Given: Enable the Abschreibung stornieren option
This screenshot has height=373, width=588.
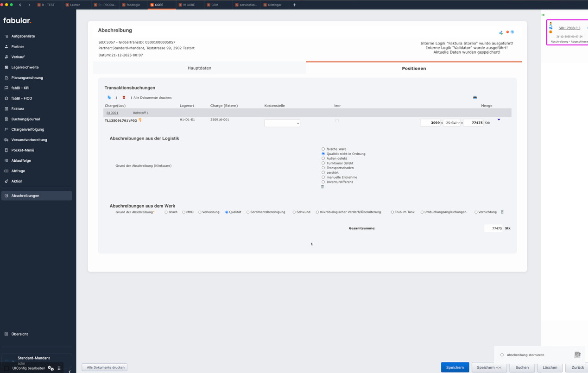Looking at the screenshot, I should [502, 354].
